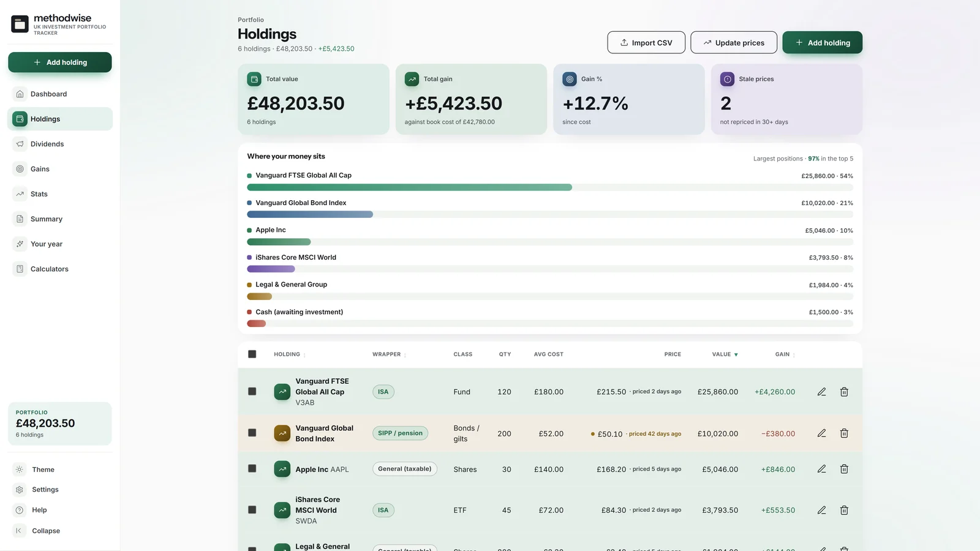This screenshot has width=980, height=551.
Task: Click the SIPP / pension wrapper badge
Action: (400, 433)
